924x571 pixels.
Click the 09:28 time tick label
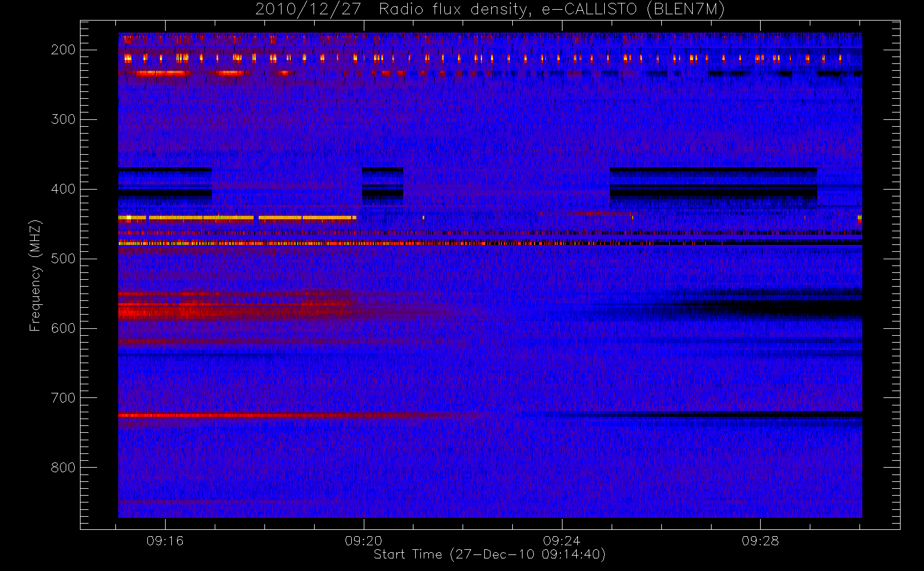(761, 541)
